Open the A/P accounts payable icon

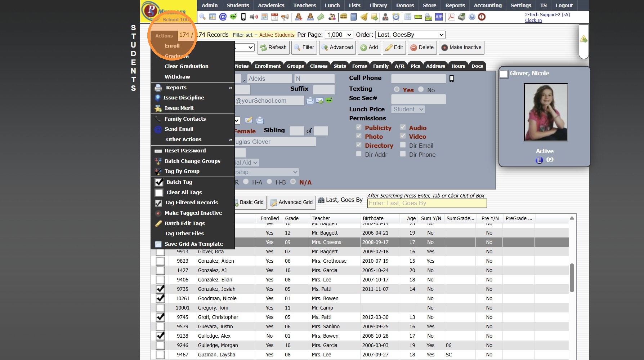point(439,17)
